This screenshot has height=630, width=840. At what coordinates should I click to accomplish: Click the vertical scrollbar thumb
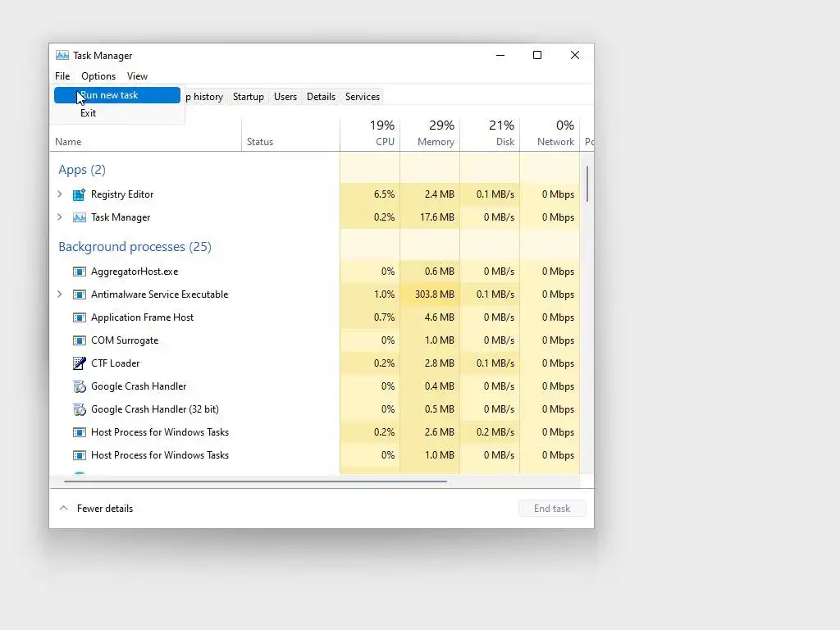tap(587, 184)
